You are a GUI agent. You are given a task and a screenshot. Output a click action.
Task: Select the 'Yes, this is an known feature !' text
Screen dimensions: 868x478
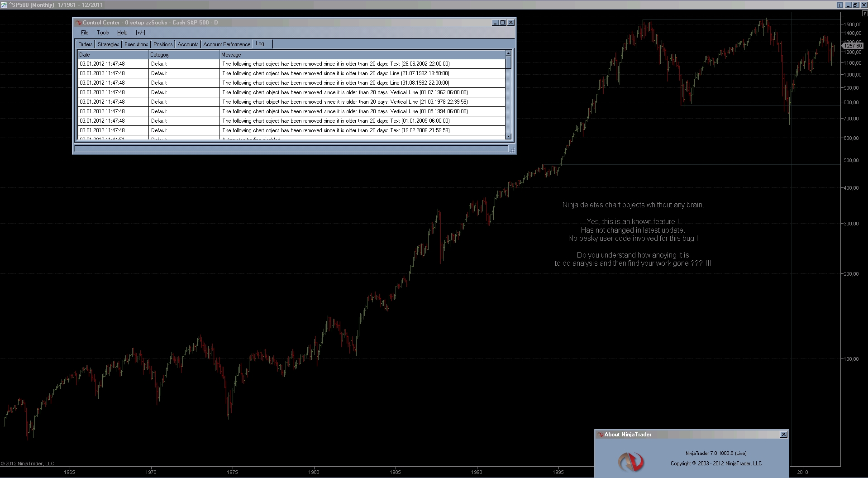(x=633, y=222)
